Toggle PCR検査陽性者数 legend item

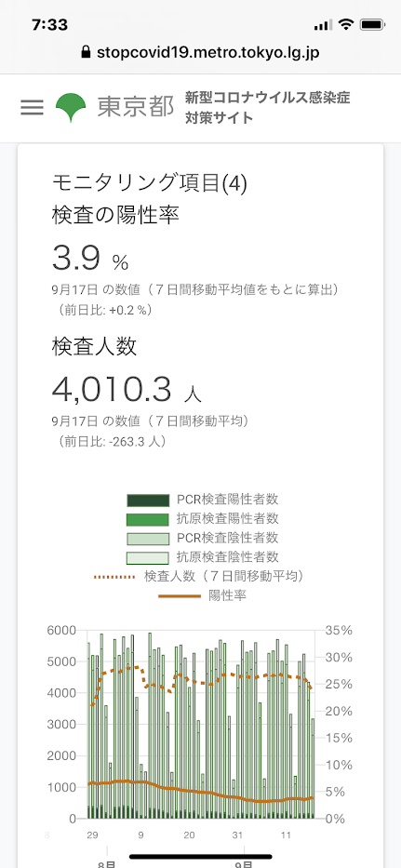pyautogui.click(x=203, y=500)
